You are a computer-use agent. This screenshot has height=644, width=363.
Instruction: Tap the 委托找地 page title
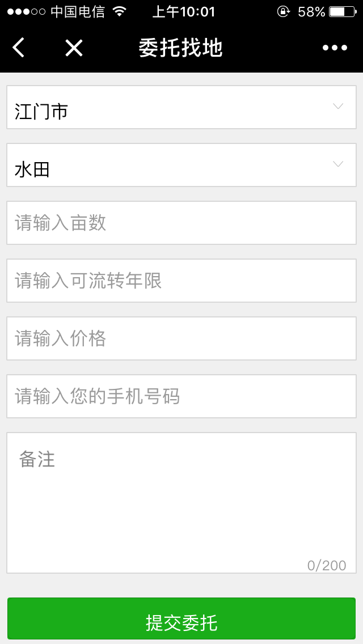pyautogui.click(x=181, y=48)
